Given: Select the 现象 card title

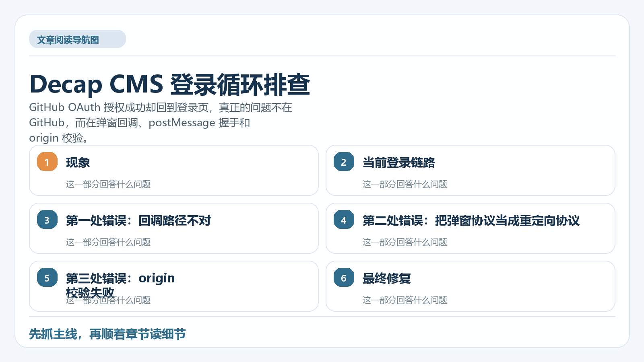Looking at the screenshot, I should point(78,162).
